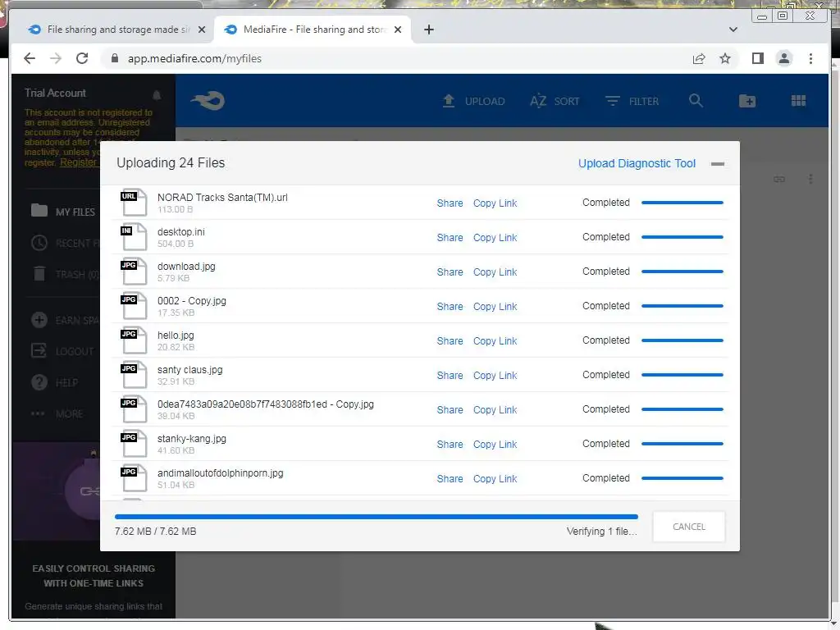
Task: Toggle the browser side panel
Action: pos(757,58)
